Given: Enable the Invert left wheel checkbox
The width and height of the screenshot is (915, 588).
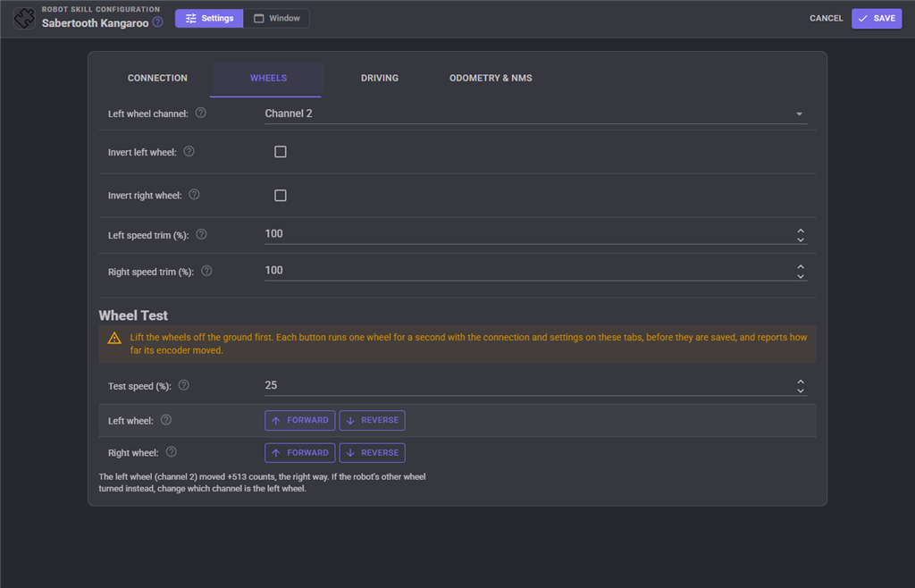Looking at the screenshot, I should click(281, 152).
